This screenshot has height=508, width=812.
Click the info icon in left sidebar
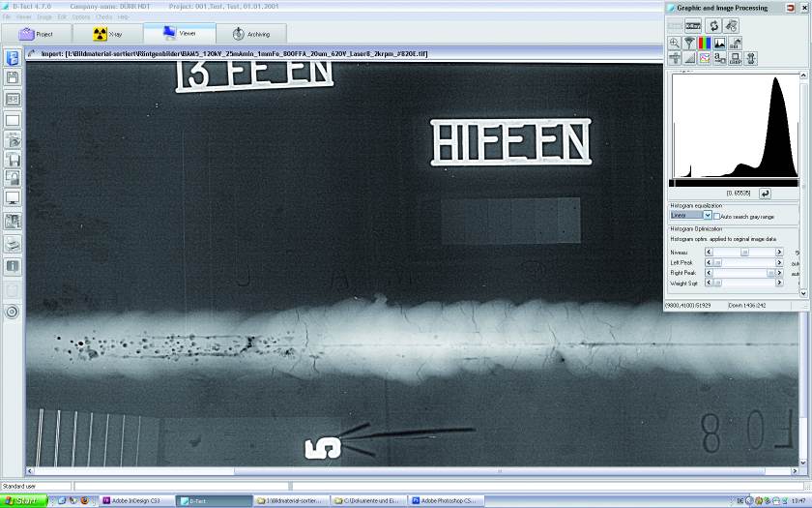tap(13, 265)
